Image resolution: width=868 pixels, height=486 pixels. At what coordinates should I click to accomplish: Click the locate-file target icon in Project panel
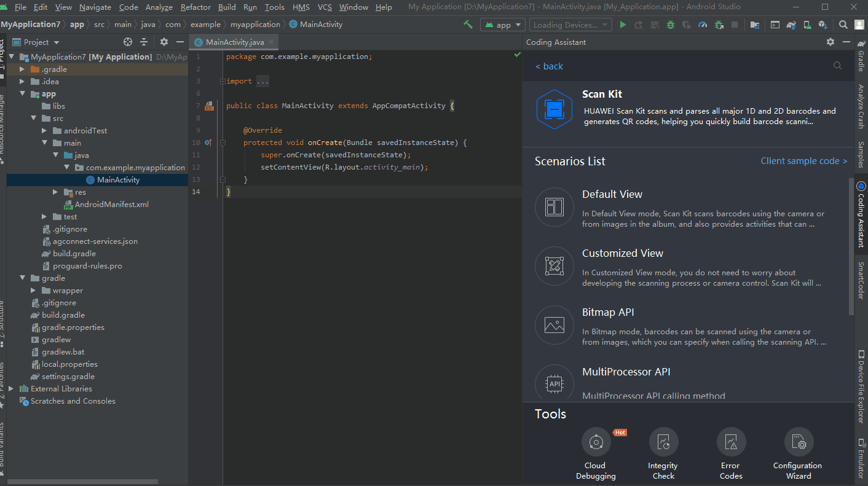coord(128,42)
